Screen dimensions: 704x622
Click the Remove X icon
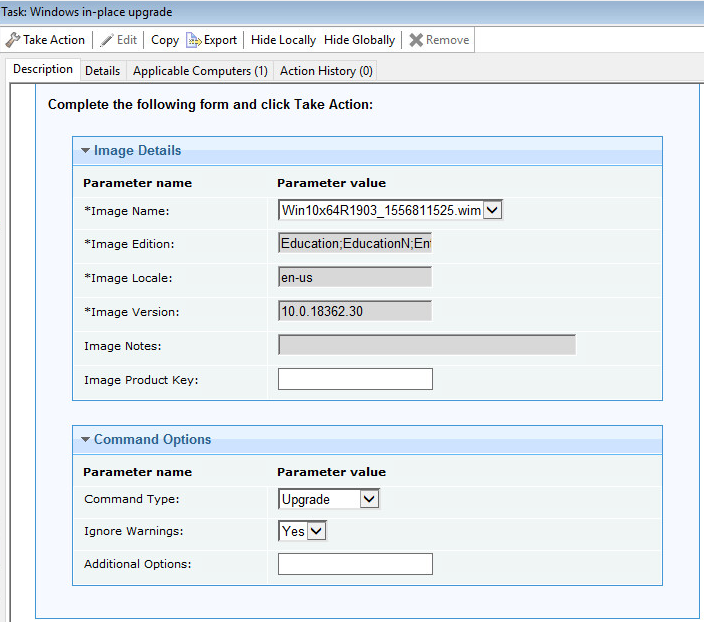point(416,40)
